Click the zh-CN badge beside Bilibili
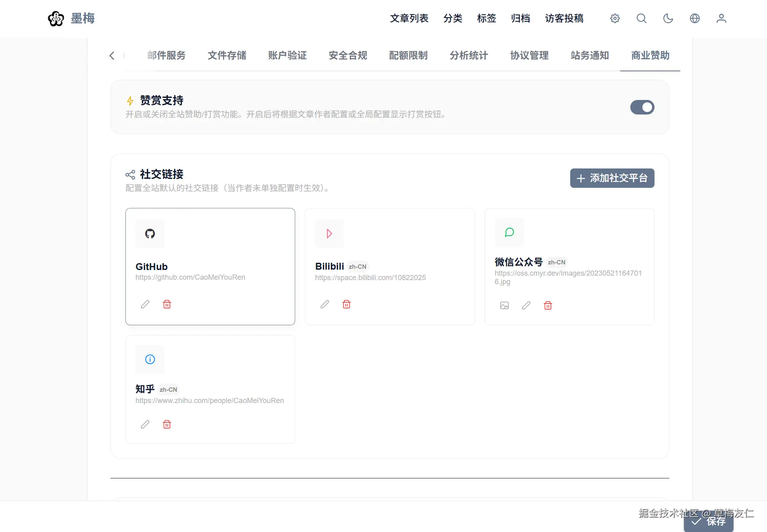This screenshot has width=767, height=532. click(358, 267)
